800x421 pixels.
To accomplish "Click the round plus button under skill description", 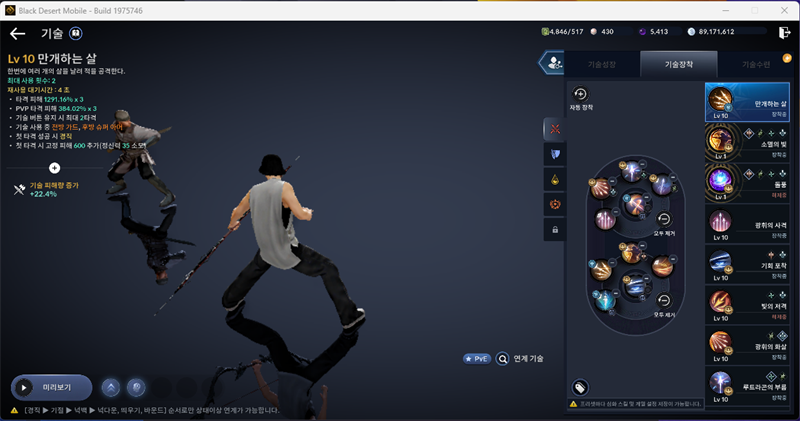I will tap(54, 168).
